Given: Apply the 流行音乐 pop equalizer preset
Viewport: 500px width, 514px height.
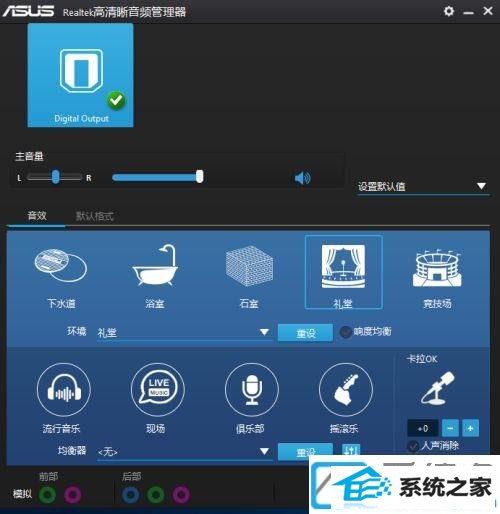Looking at the screenshot, I should tap(63, 390).
